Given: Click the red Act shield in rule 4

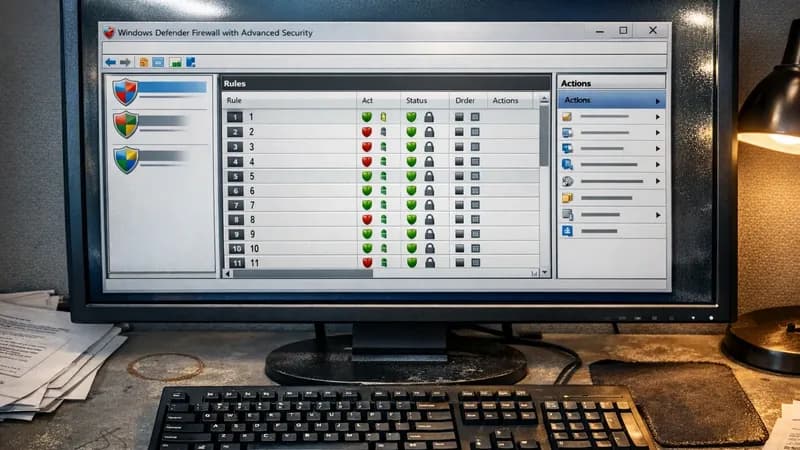Looking at the screenshot, I should 366,161.
